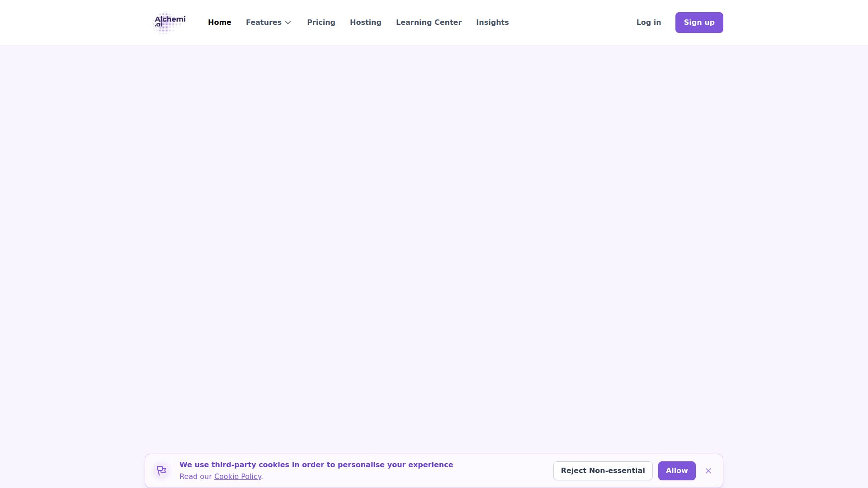Click the flag icon in cookie banner
868x488 pixels.
161,471
